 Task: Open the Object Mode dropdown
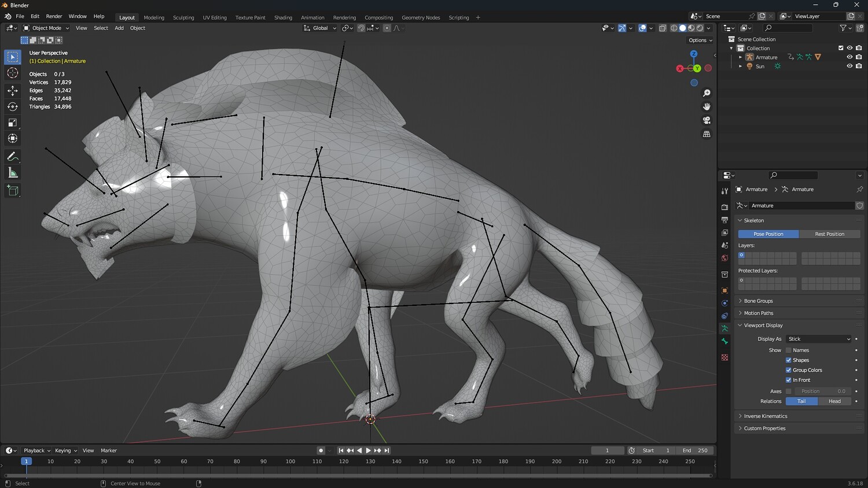point(46,28)
